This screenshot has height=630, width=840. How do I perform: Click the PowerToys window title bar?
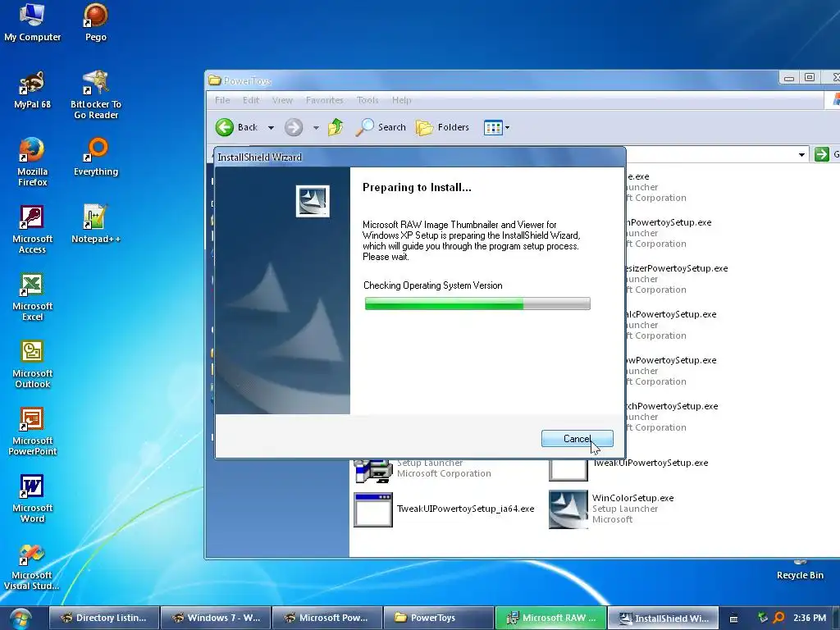(x=492, y=80)
